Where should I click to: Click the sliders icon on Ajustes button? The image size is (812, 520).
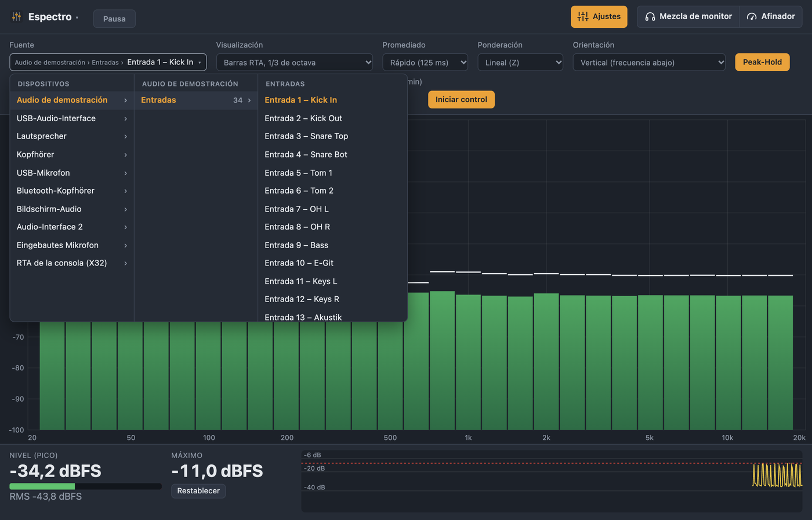pyautogui.click(x=583, y=17)
